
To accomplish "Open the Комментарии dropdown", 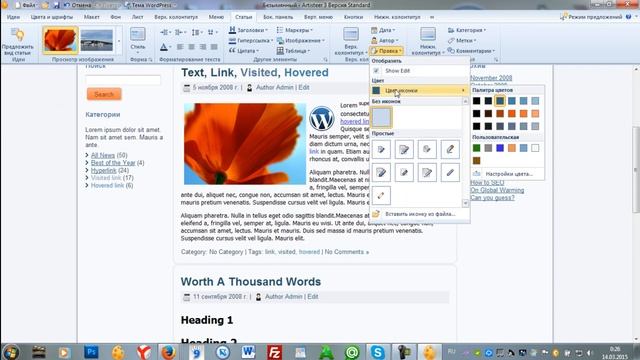I will (x=471, y=51).
